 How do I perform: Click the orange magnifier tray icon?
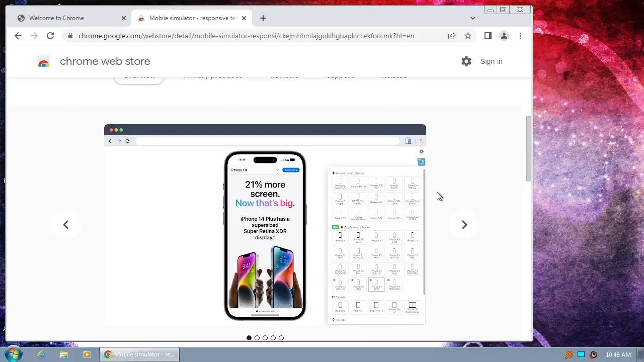pos(569,354)
